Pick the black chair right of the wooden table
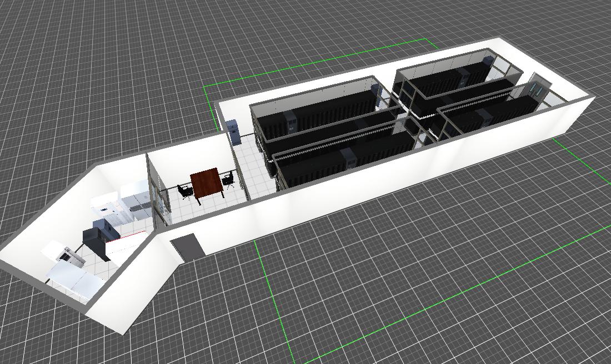This screenshot has width=611, height=364. click(x=228, y=179)
